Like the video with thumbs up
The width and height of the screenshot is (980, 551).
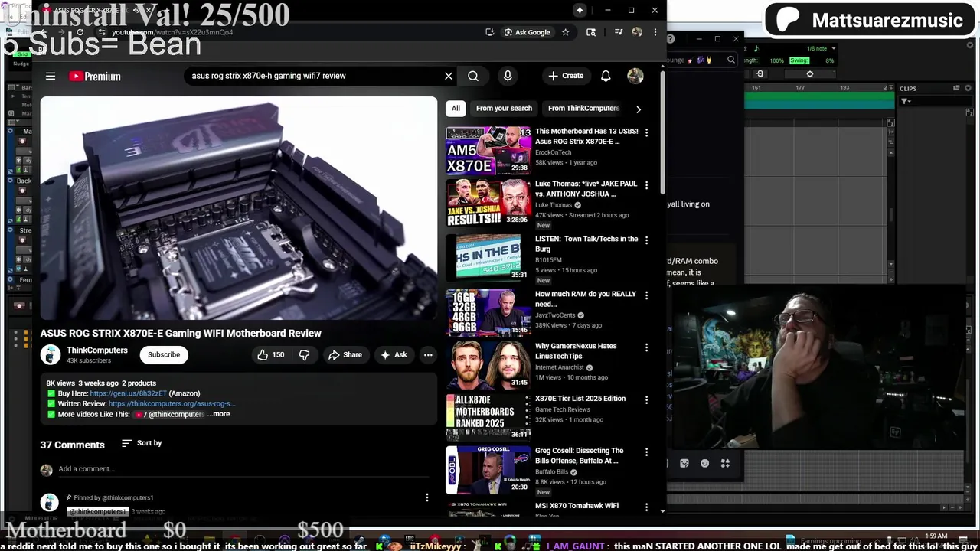point(270,354)
